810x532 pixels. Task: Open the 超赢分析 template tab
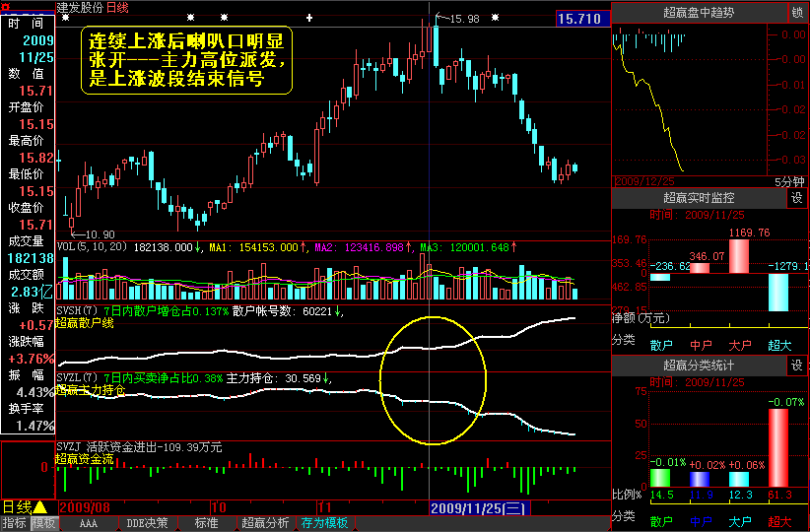point(266,523)
